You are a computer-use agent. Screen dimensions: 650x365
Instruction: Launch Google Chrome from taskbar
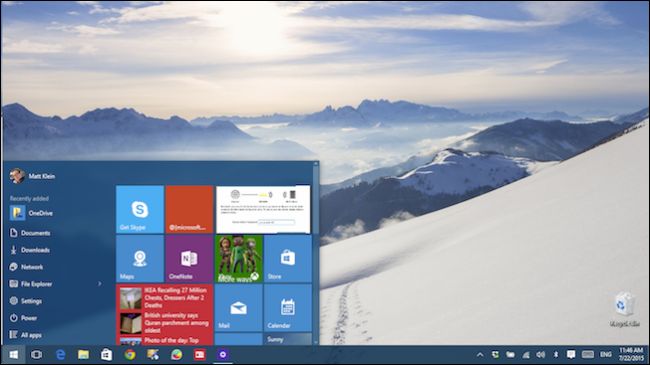130,355
